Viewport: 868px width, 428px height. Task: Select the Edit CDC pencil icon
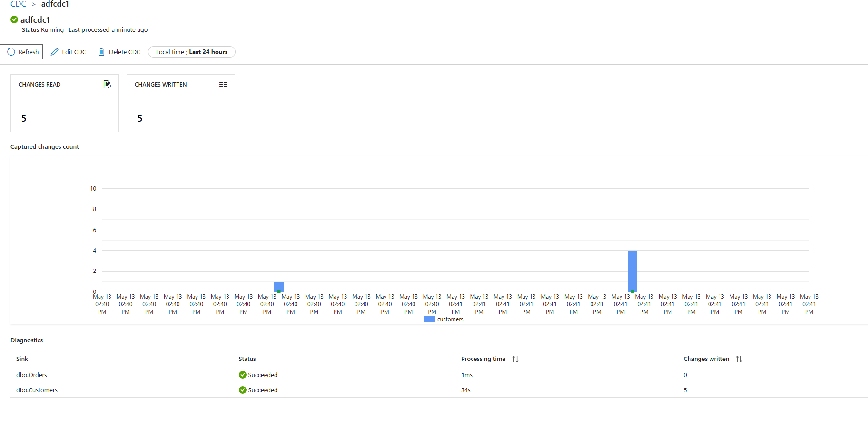[x=54, y=51]
